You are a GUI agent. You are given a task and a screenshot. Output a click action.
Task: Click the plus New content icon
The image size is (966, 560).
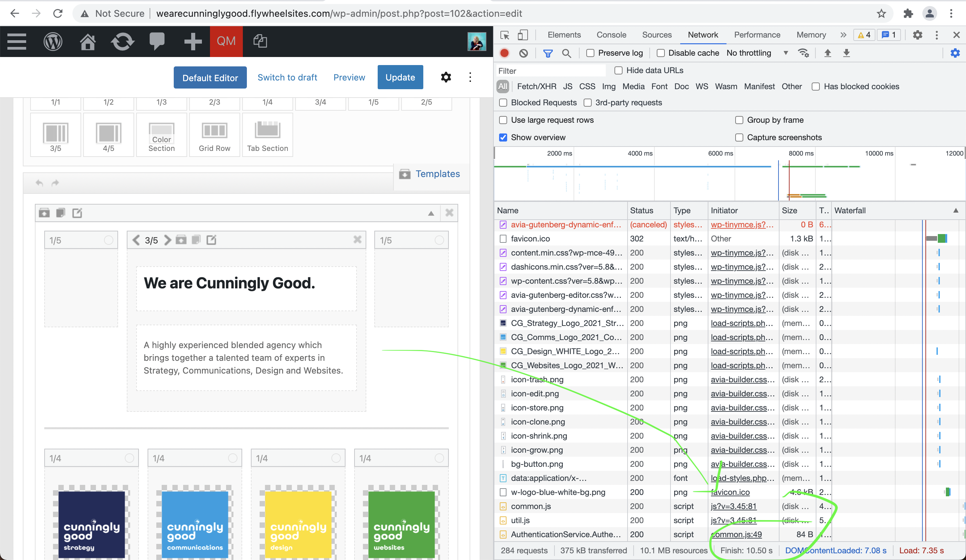click(x=193, y=41)
